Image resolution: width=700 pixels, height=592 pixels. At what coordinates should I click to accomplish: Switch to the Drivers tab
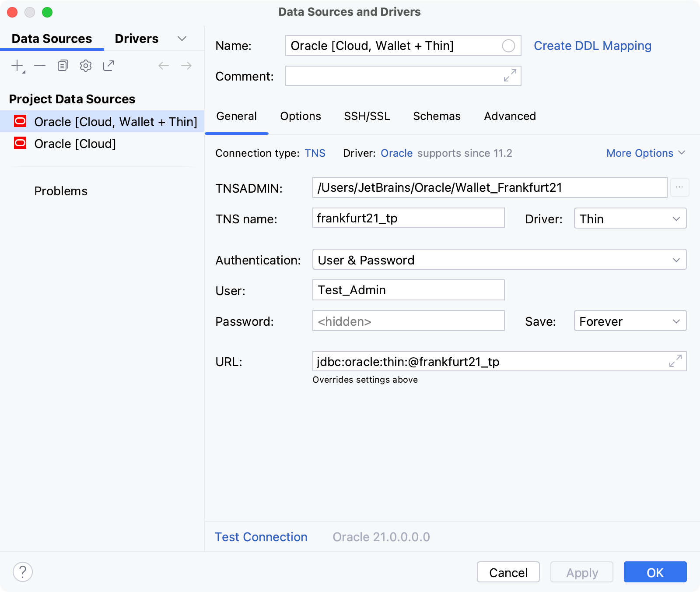[136, 39]
